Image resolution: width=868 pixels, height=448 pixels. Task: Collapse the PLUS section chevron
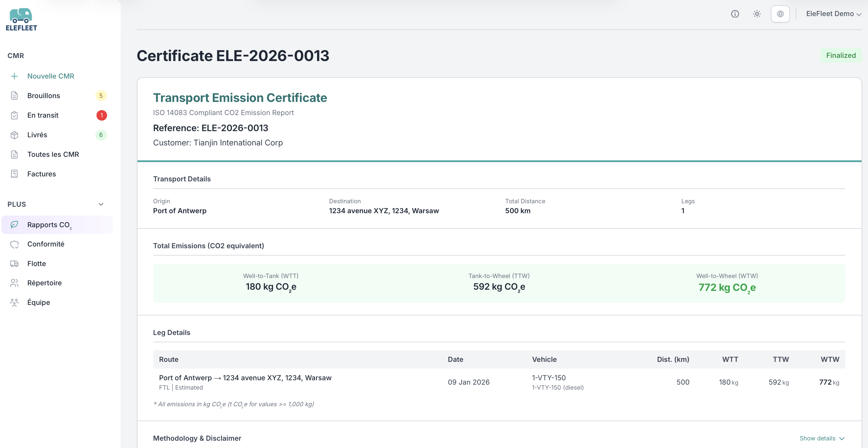(x=101, y=204)
